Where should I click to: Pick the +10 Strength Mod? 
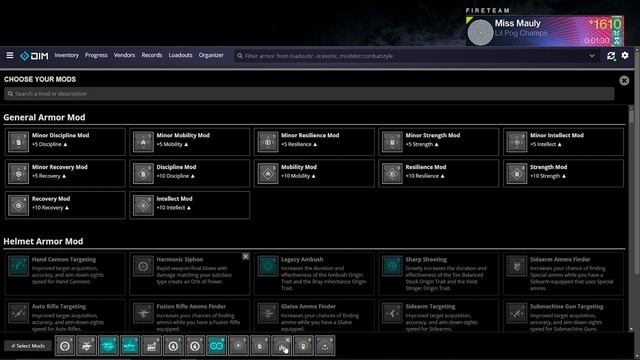(563, 173)
